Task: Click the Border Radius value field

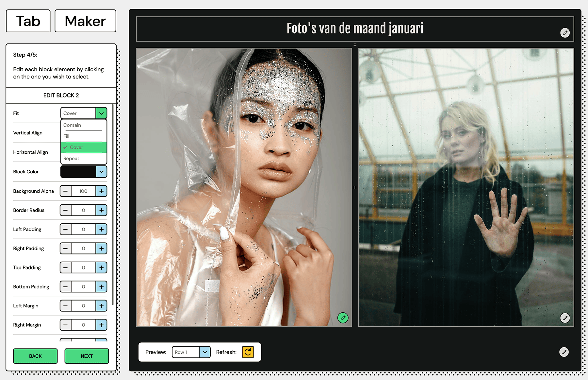Action: click(x=83, y=210)
